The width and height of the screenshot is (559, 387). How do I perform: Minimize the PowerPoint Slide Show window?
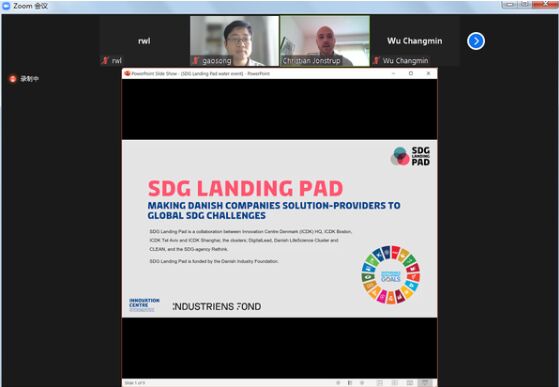pyautogui.click(x=393, y=73)
